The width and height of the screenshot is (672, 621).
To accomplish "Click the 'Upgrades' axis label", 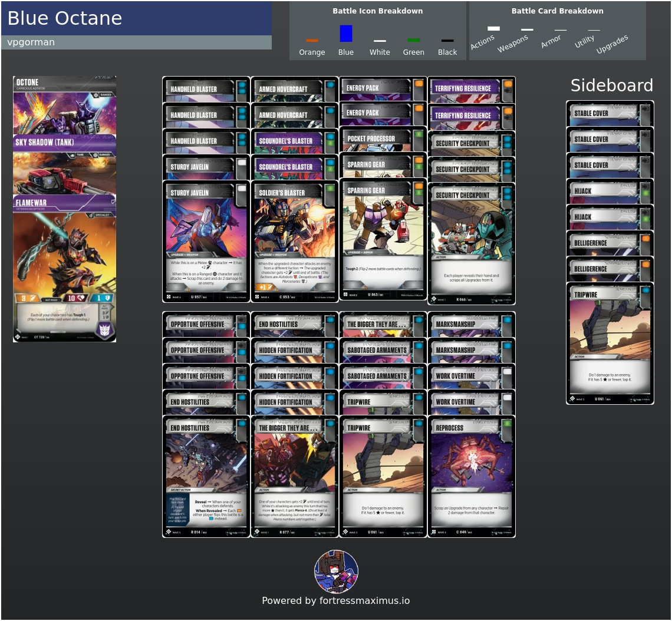I will click(612, 44).
